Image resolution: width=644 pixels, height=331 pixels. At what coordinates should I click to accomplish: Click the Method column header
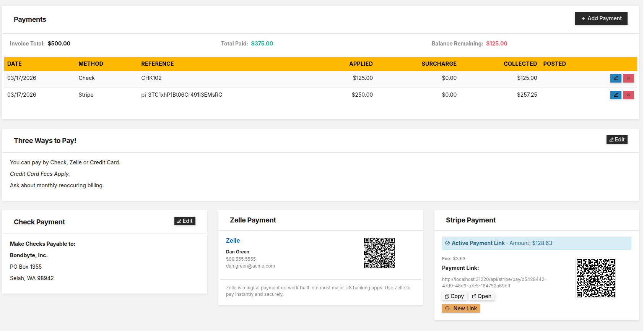91,64
